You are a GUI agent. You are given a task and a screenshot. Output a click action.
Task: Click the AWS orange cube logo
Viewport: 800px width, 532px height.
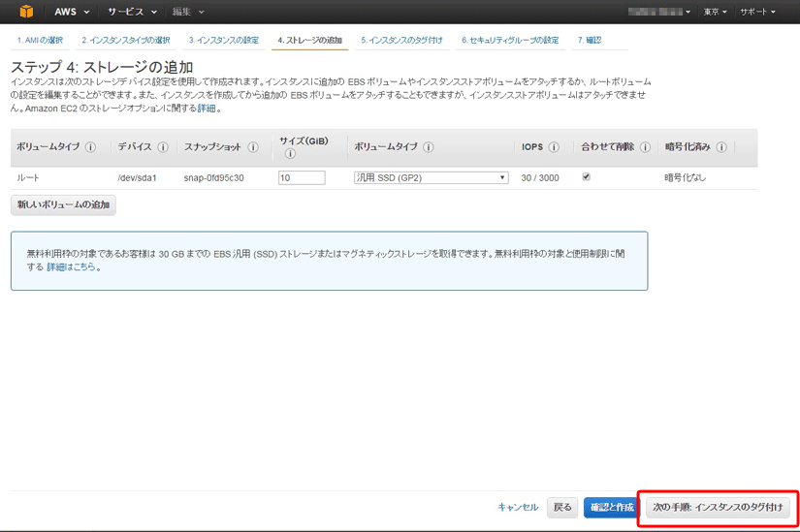click(x=26, y=12)
